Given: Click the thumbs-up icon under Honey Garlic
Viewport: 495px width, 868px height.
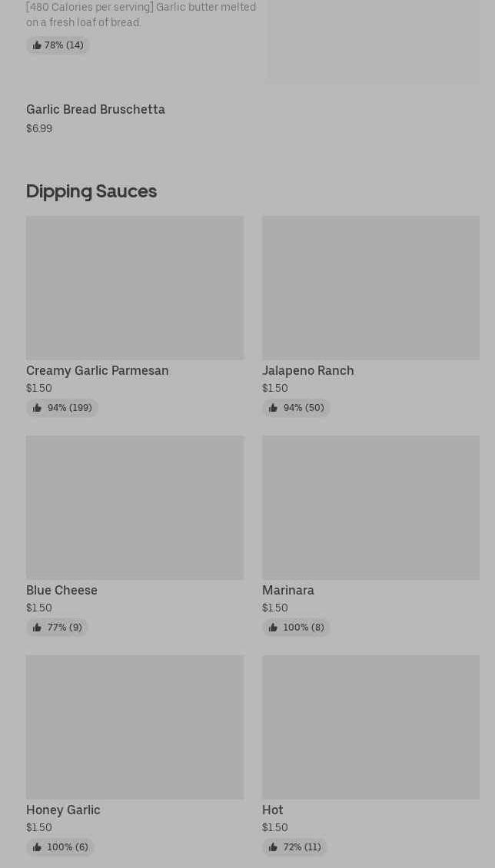Looking at the screenshot, I should tap(37, 847).
